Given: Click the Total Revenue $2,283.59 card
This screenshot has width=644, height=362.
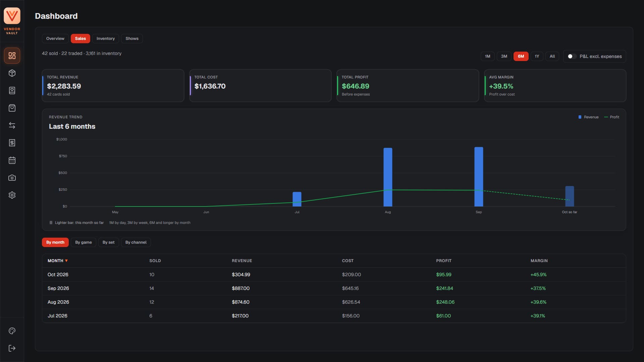Looking at the screenshot, I should [113, 85].
